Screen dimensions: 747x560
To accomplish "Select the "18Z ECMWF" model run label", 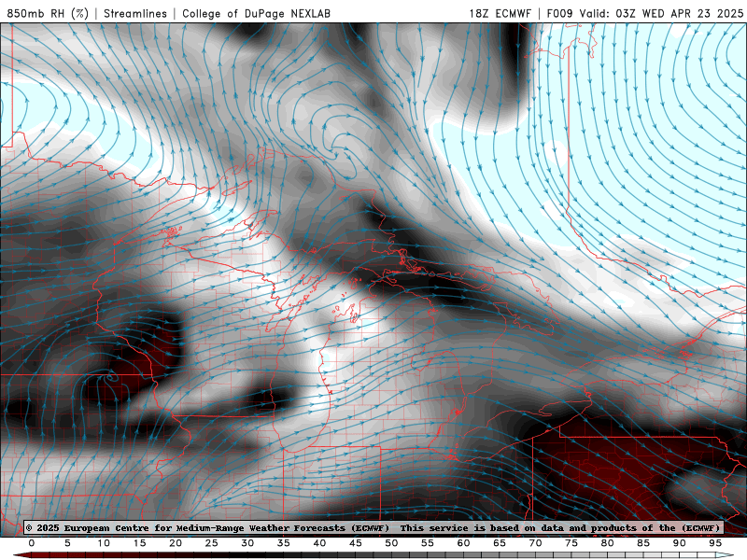I will pyautogui.click(x=500, y=13).
